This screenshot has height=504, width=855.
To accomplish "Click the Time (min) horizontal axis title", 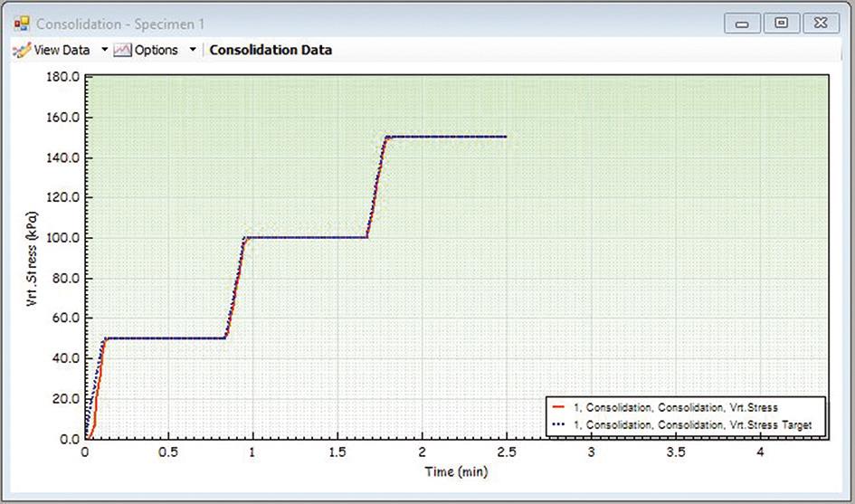I will click(x=457, y=471).
